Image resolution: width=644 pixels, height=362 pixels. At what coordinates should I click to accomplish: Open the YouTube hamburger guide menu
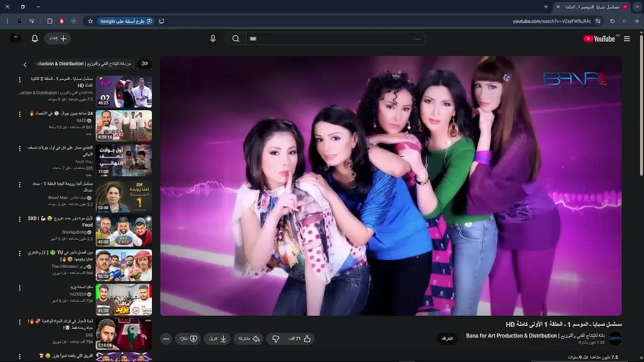[626, 39]
